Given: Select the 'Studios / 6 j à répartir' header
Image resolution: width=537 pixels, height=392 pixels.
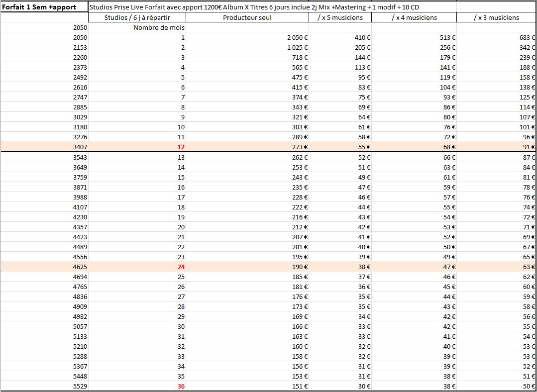Looking at the screenshot, I should (x=137, y=17).
